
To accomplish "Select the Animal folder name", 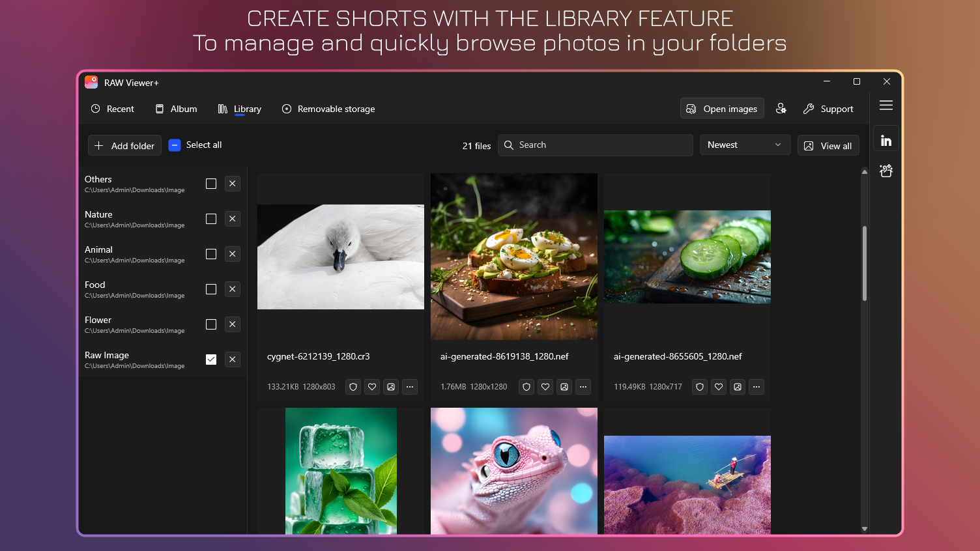I will (98, 249).
